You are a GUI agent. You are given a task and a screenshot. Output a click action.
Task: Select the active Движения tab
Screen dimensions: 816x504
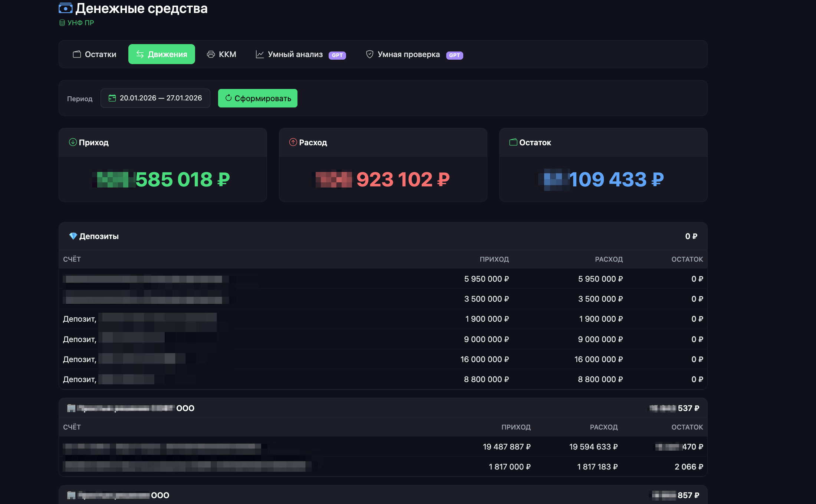(x=162, y=54)
